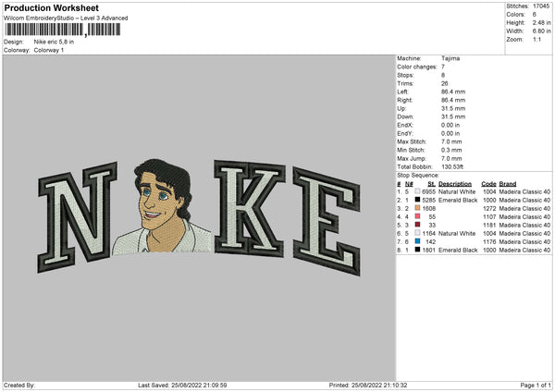Click the Total Bobbin value 130.53ft
Image resolution: width=555 pixels, height=392 pixels.
click(x=452, y=166)
